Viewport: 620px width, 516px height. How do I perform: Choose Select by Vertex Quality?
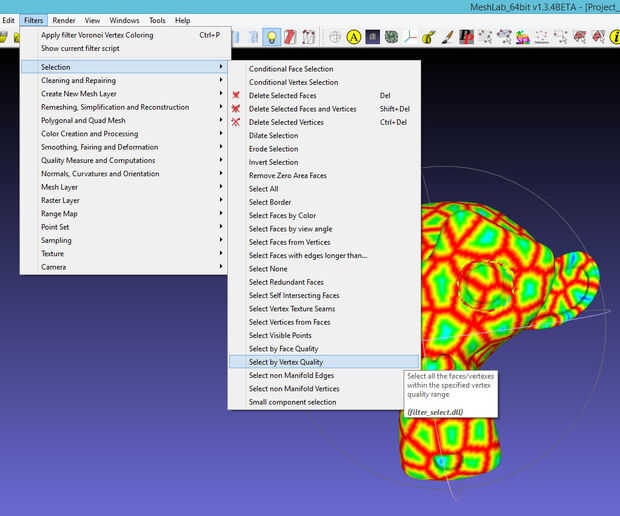(x=323, y=362)
